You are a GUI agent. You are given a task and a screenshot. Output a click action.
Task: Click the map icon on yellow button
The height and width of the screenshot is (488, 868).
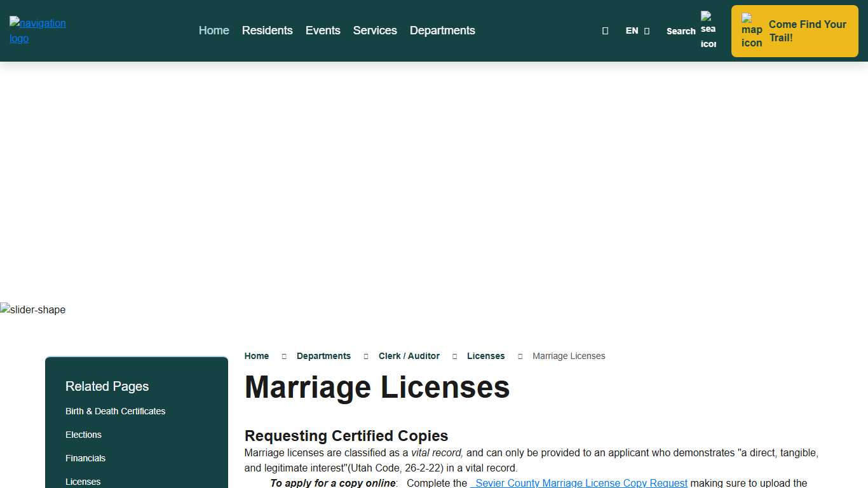coord(751,31)
